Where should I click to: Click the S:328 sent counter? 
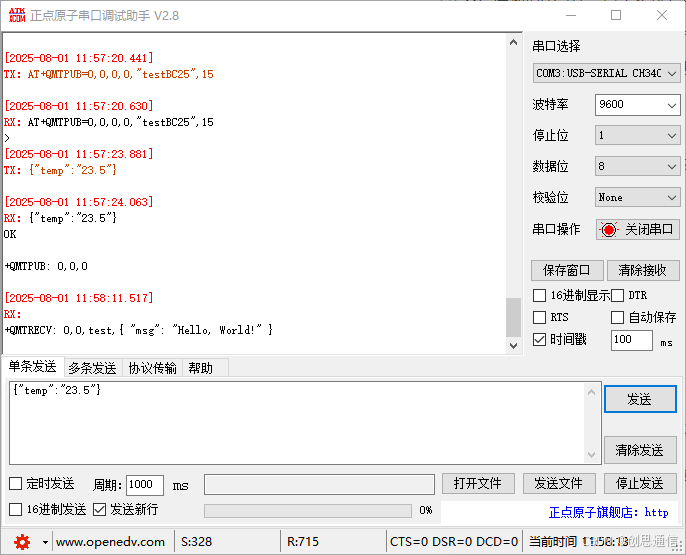coord(196,542)
